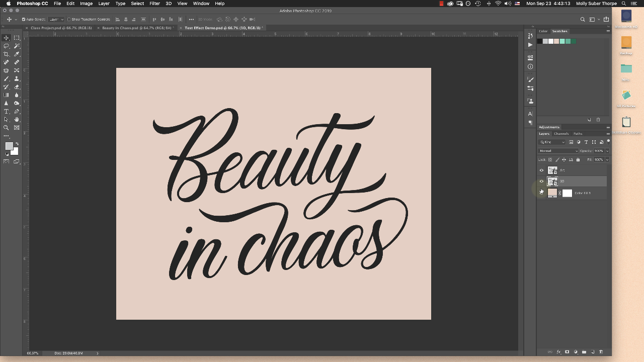Click the mint green swatch
Image resolution: width=644 pixels, height=362 pixels.
[562, 41]
